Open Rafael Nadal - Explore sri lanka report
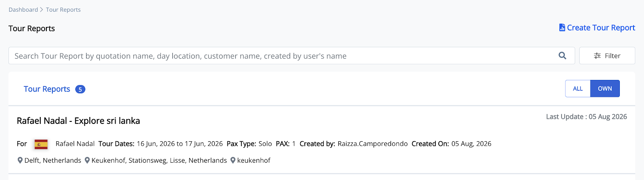 tap(78, 121)
